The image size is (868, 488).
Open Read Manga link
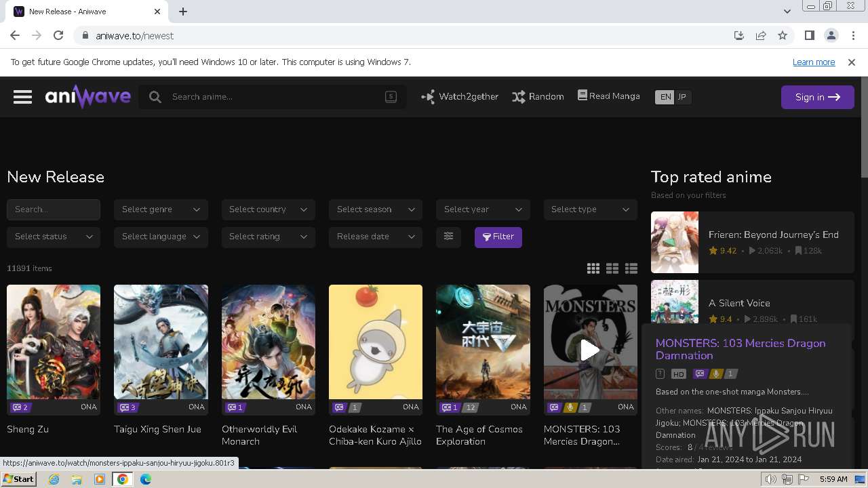tap(608, 96)
